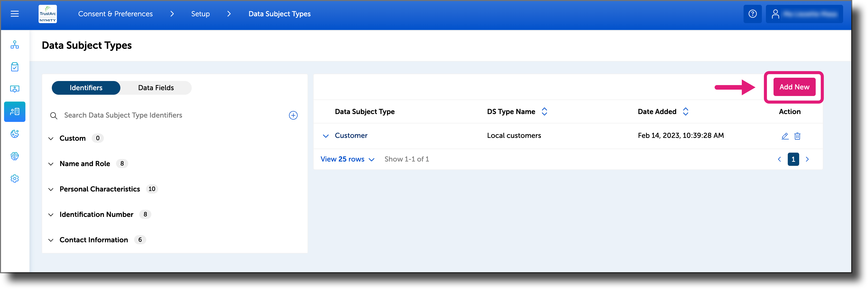Expand the Personal Characteristics group
This screenshot has width=868, height=289.
[x=51, y=189]
